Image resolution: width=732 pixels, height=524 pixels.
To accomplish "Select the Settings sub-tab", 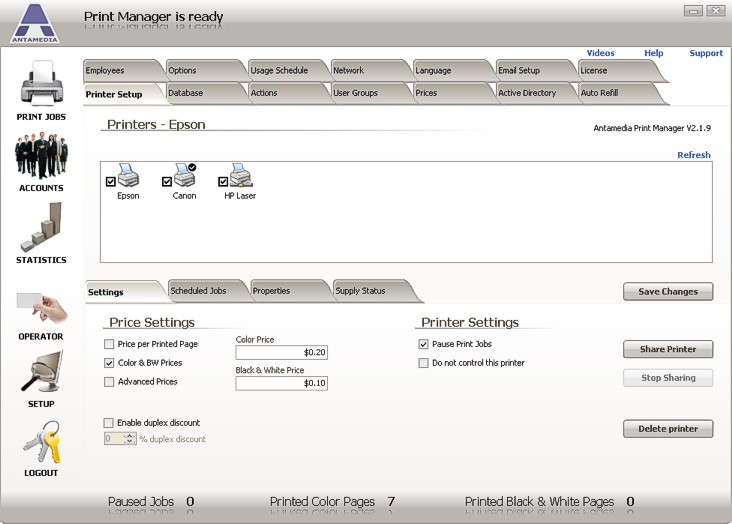I will tap(124, 292).
